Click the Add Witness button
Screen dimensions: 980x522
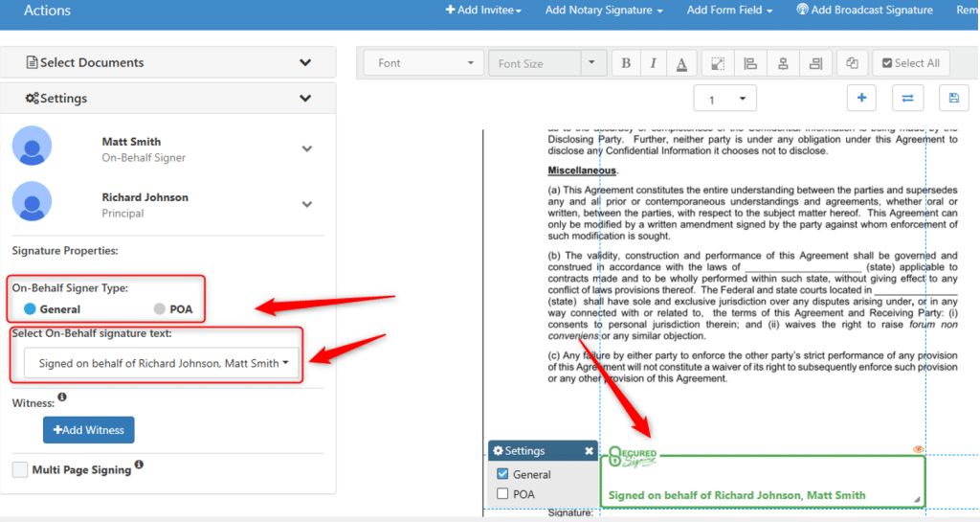point(89,430)
